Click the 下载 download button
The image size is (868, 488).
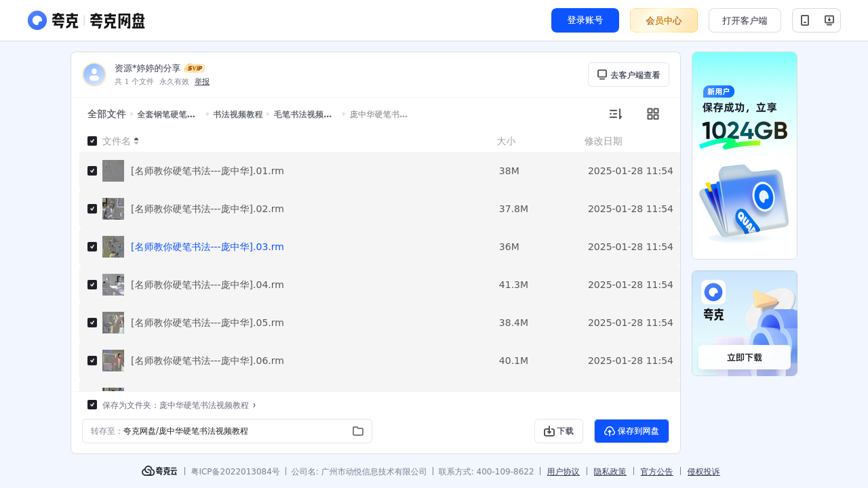(559, 431)
